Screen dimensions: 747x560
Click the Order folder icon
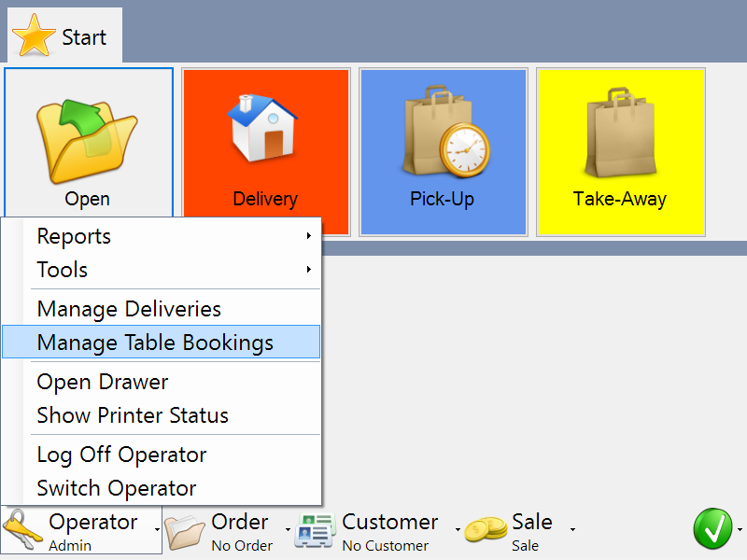[185, 532]
